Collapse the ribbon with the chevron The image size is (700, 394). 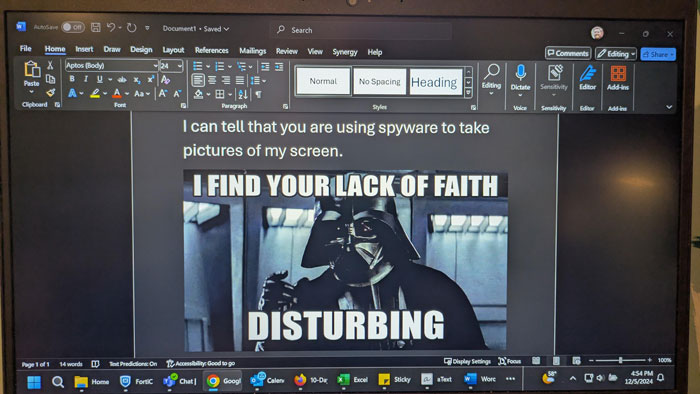pos(669,107)
